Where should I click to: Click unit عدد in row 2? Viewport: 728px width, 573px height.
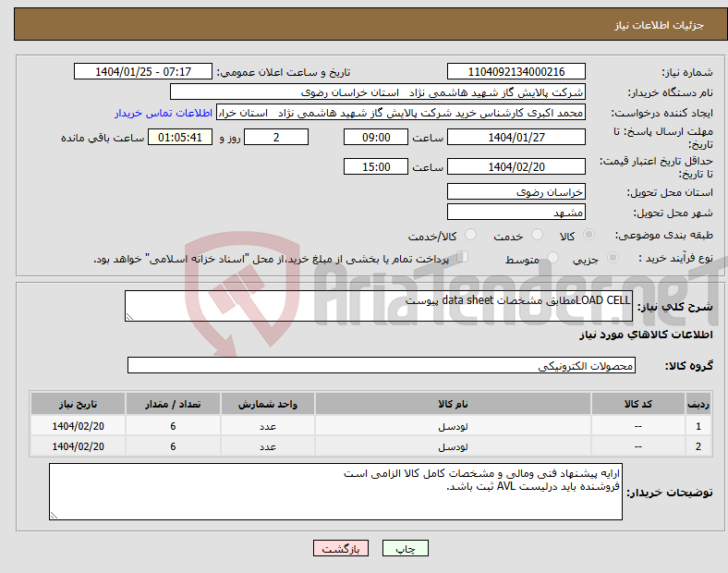click(x=268, y=446)
